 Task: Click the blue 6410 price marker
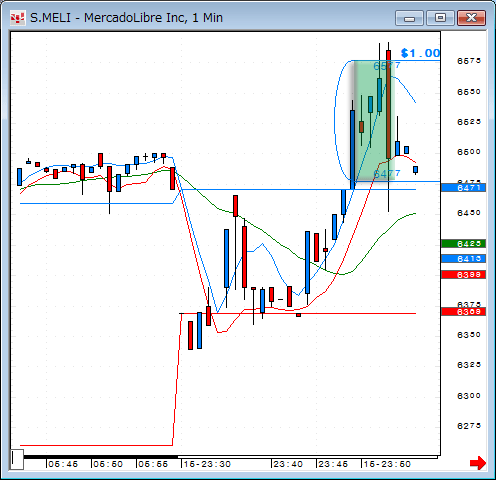463,259
